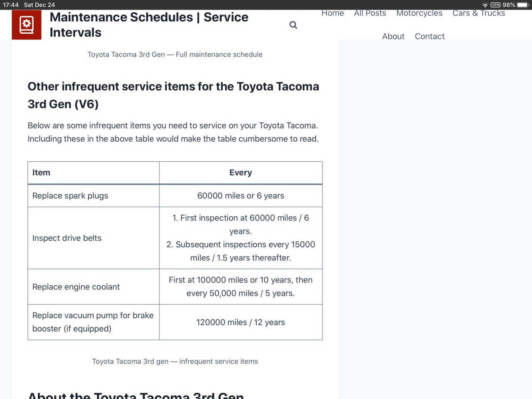Screen dimensions: 532x399
Task: Tap the 98% battery percentage
Action: click(509, 5)
